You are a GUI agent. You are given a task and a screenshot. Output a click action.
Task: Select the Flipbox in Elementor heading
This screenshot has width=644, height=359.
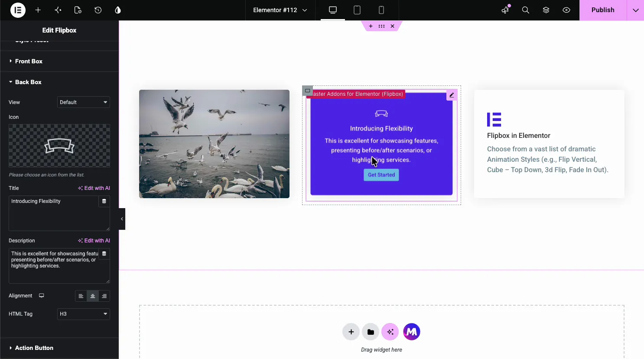pyautogui.click(x=519, y=136)
